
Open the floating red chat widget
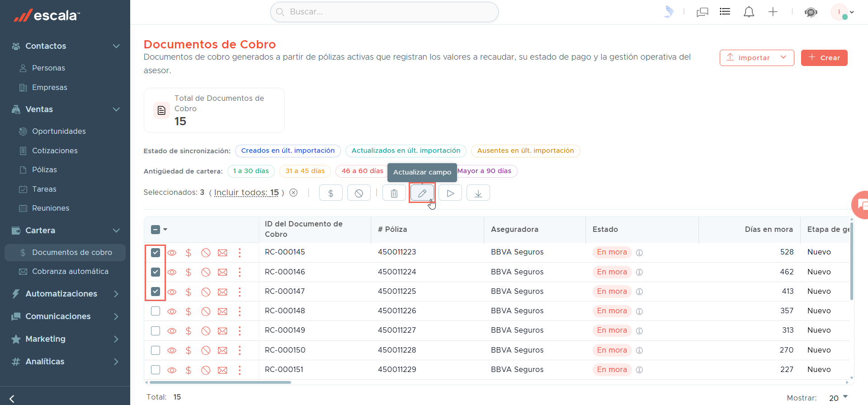860,205
